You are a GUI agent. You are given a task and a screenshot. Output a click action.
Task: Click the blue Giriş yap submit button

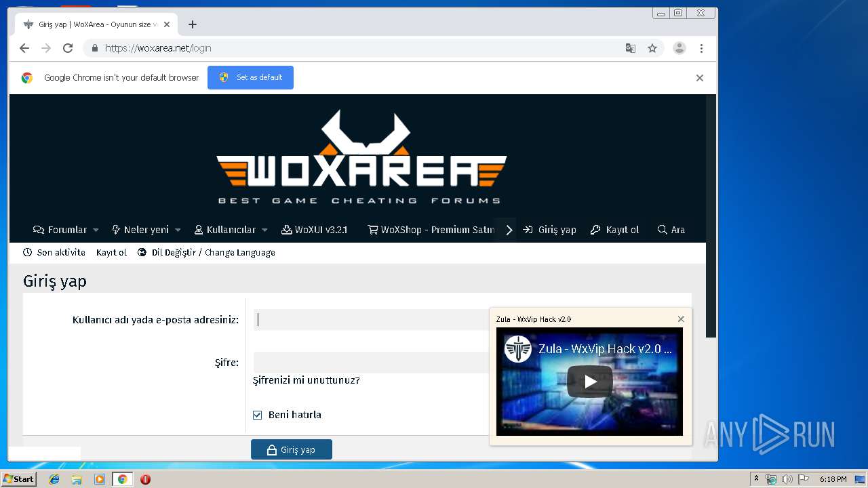(292, 449)
